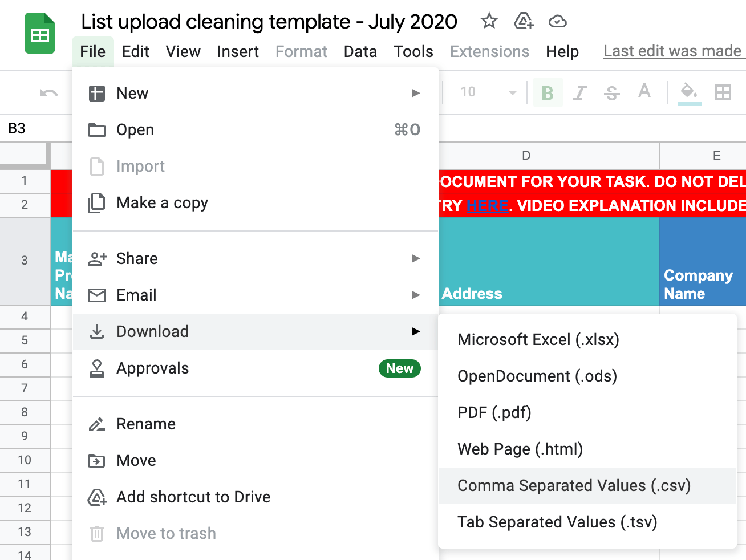Open the Share submenu arrow
Screen dimensions: 746x560
416,258
